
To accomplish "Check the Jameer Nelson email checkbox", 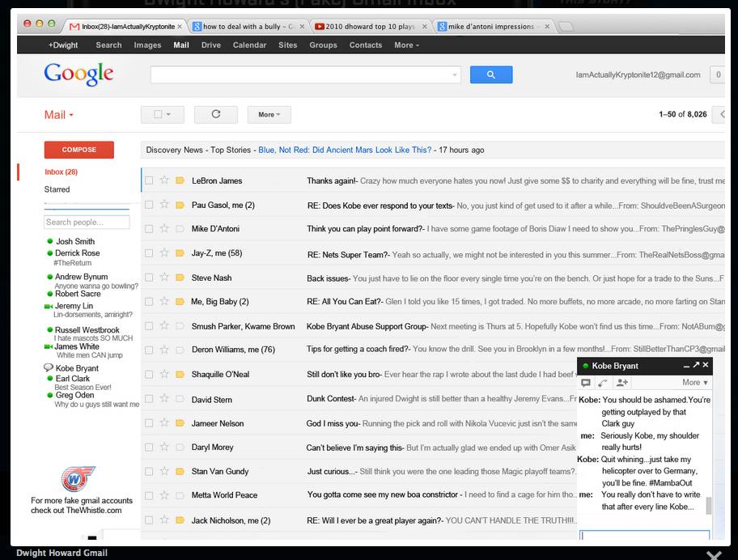I will click(149, 423).
